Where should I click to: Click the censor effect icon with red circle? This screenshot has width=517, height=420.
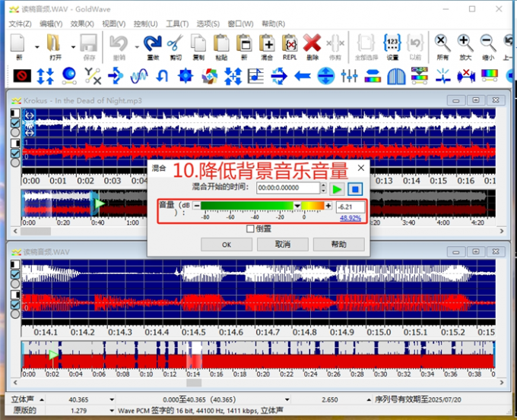(x=22, y=76)
